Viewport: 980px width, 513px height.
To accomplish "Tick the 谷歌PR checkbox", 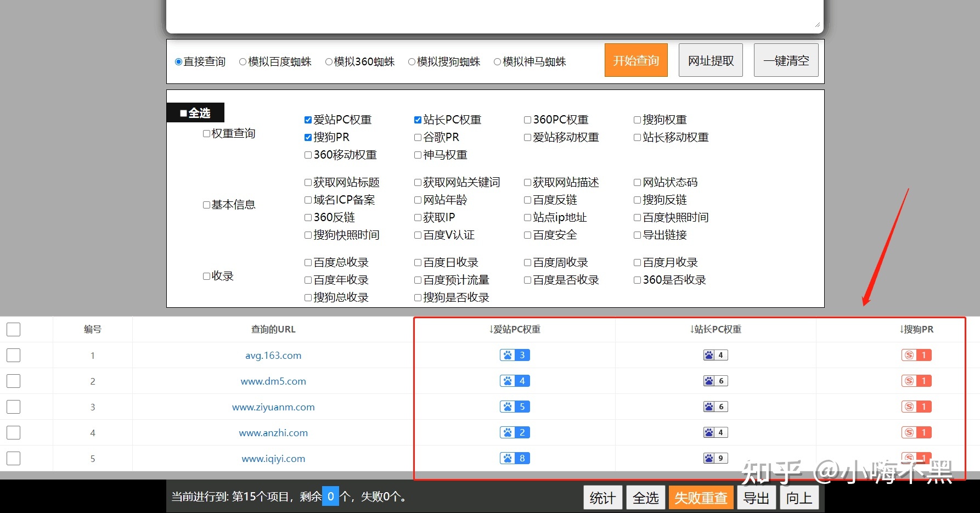I will 418,137.
